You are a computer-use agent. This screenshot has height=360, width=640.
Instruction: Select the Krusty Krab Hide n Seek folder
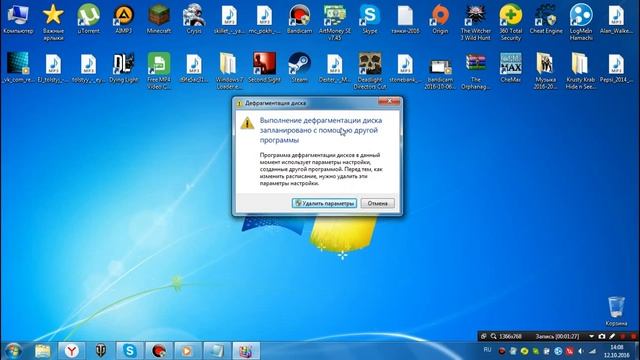coord(581,70)
